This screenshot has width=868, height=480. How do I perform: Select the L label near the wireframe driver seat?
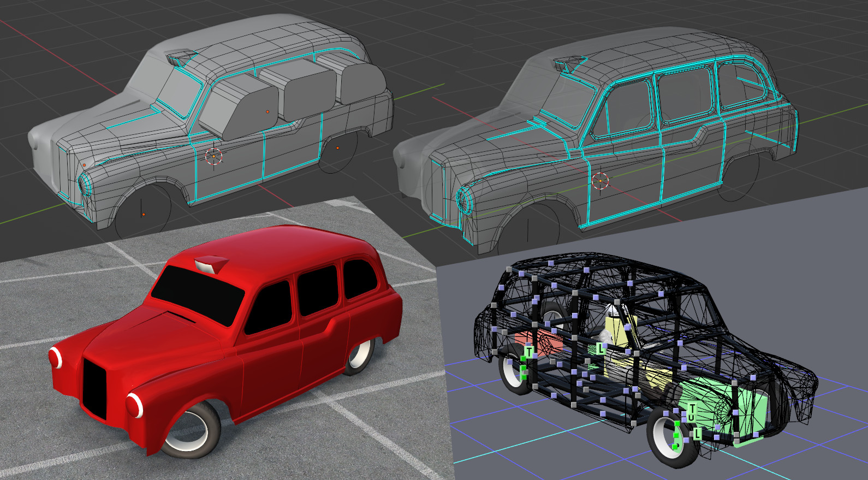[601, 348]
